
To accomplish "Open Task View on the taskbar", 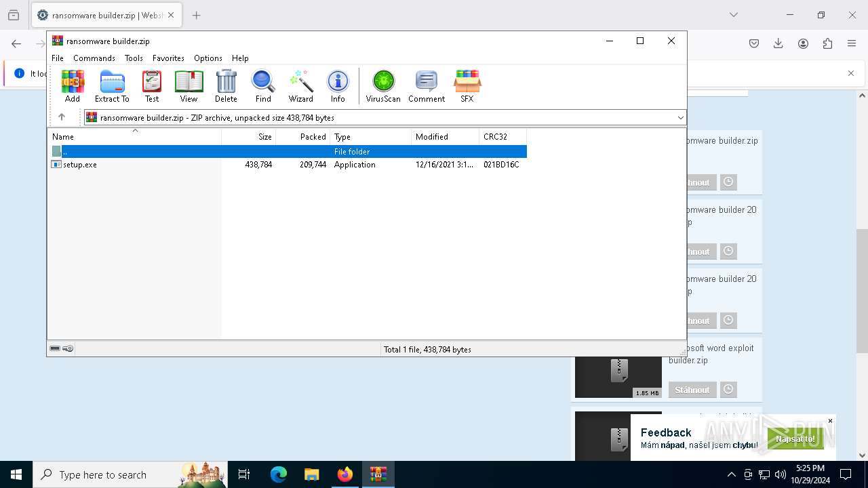I will (244, 474).
